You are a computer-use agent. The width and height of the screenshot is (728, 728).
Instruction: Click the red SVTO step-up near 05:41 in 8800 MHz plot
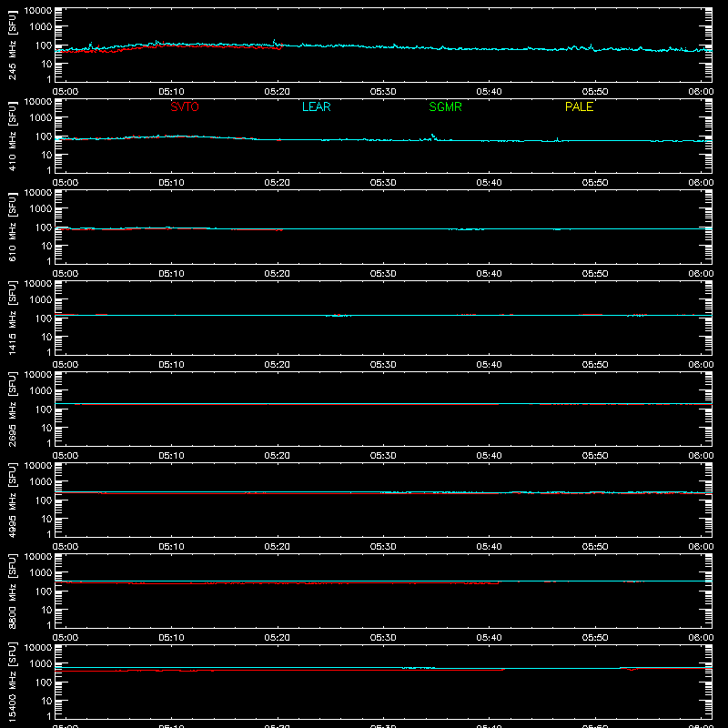coord(499,582)
